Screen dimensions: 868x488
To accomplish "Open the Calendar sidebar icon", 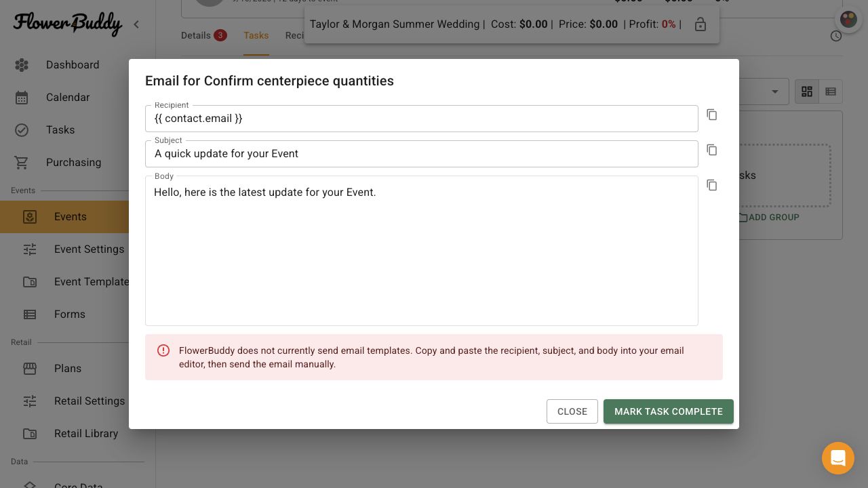I will coord(22,98).
